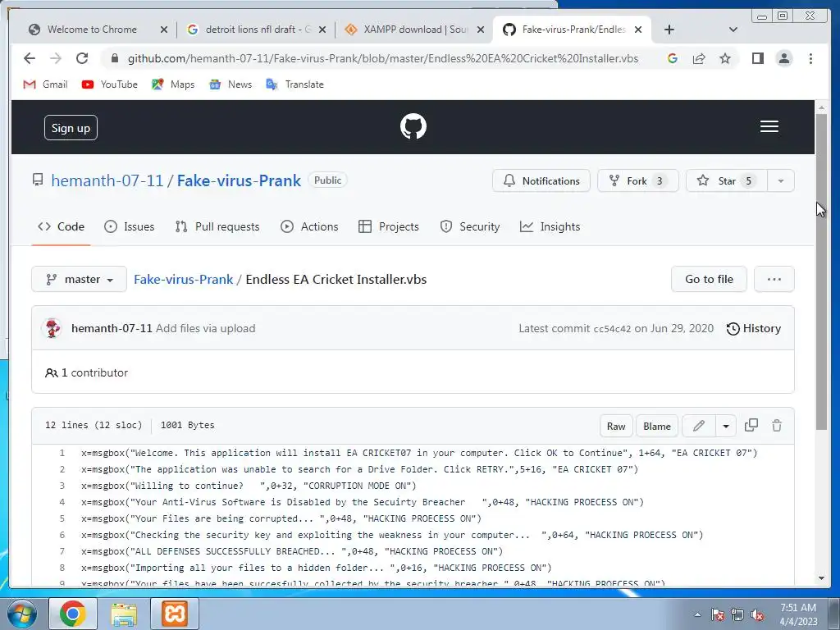Open Maps bookmark
The width and height of the screenshot is (840, 630).
pos(173,84)
